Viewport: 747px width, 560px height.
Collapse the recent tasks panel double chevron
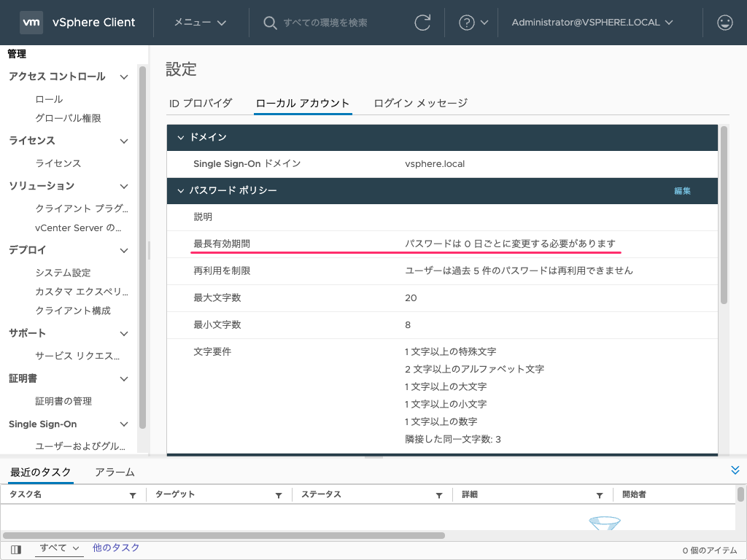pos(735,470)
